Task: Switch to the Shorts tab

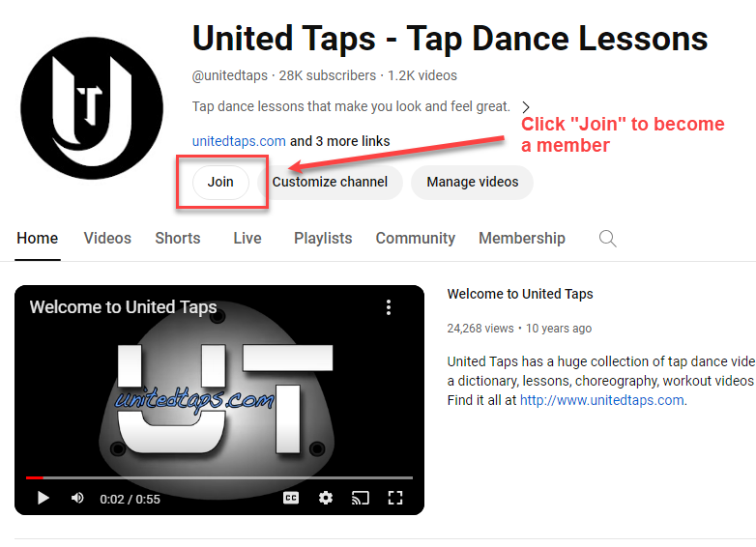Action: tap(178, 238)
